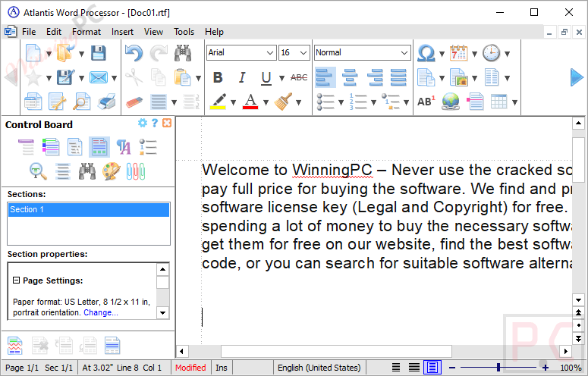
Task: Click the red font color A swatch
Action: [250, 102]
